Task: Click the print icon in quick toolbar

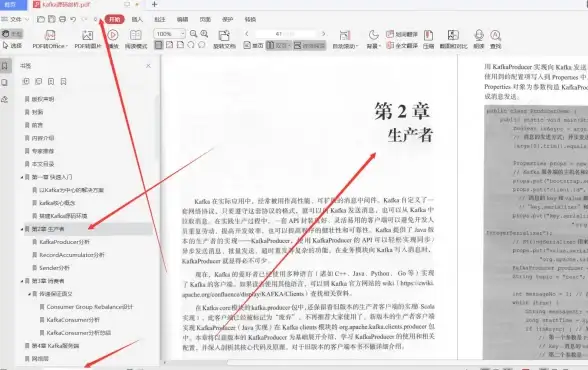Action: (62, 19)
